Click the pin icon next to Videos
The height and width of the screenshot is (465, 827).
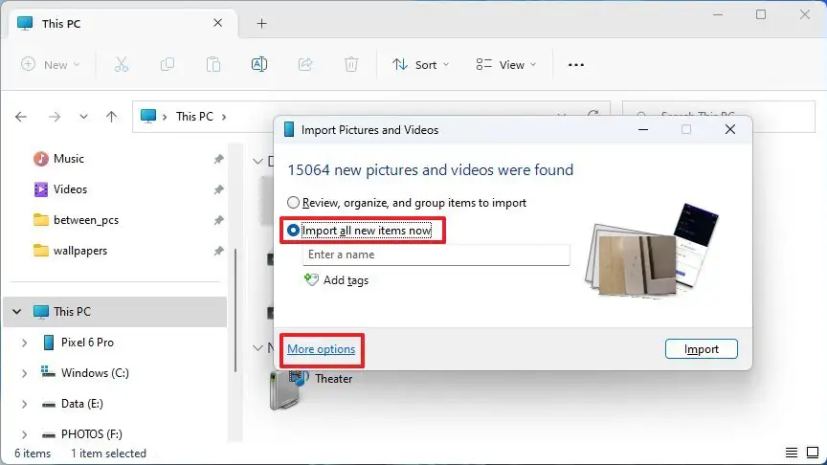pos(218,189)
